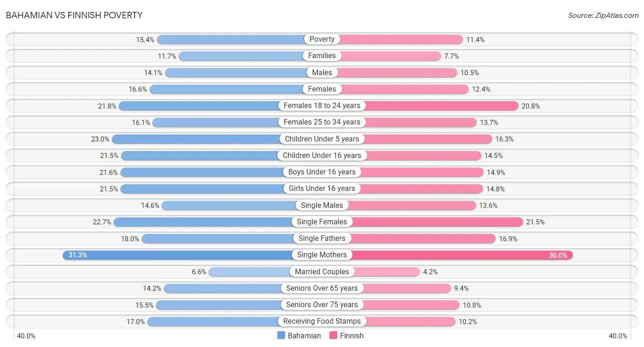Toggle the Bahamian legend label
Screen dimensions: 644x347
(304, 336)
